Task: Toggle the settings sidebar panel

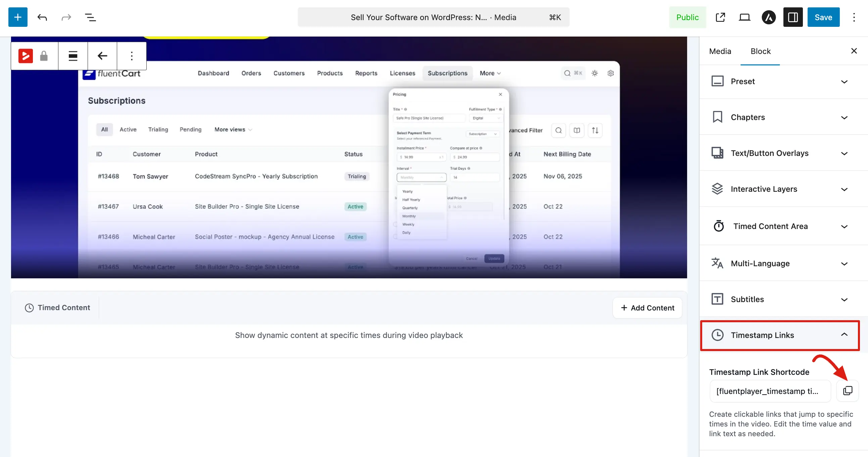Action: 793,17
